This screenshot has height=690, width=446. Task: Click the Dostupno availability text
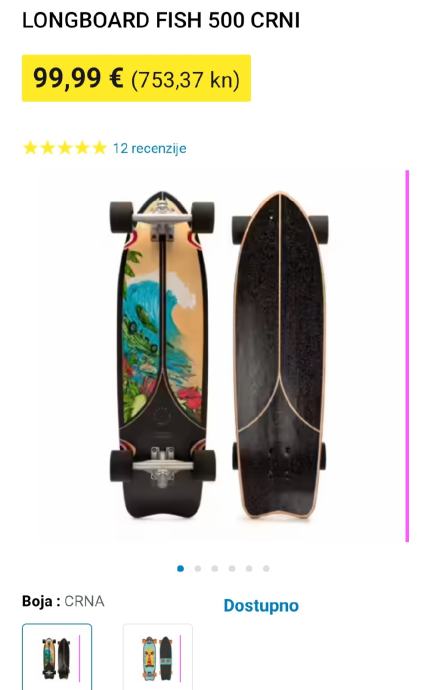pyautogui.click(x=261, y=606)
